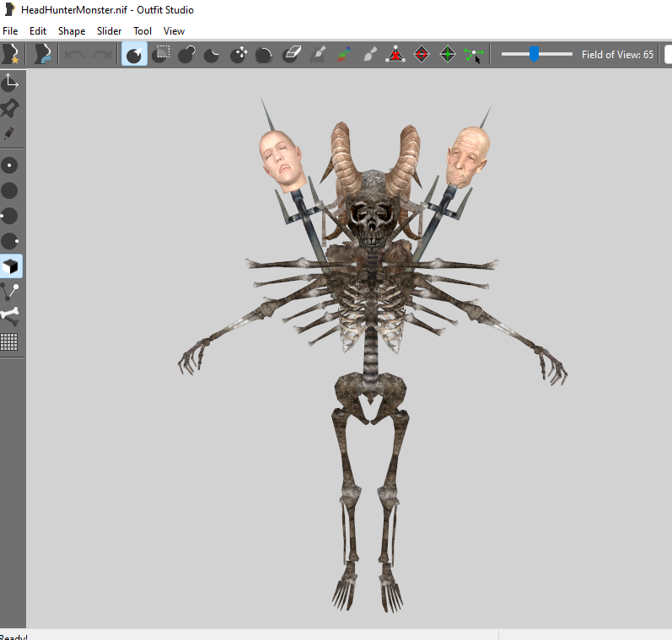Screen dimensions: 672x640
Task: Toggle vertices and edges display
Action: coord(9,292)
